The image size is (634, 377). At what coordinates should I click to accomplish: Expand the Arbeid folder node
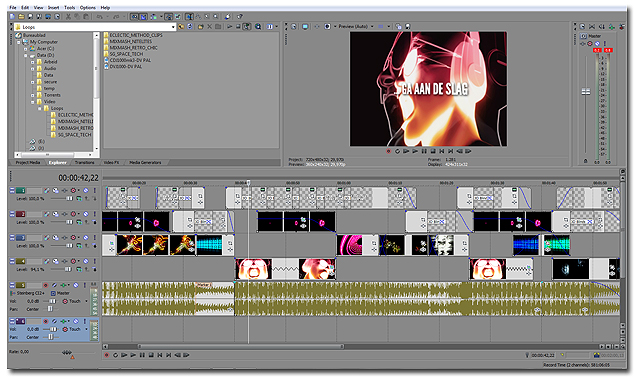33,62
